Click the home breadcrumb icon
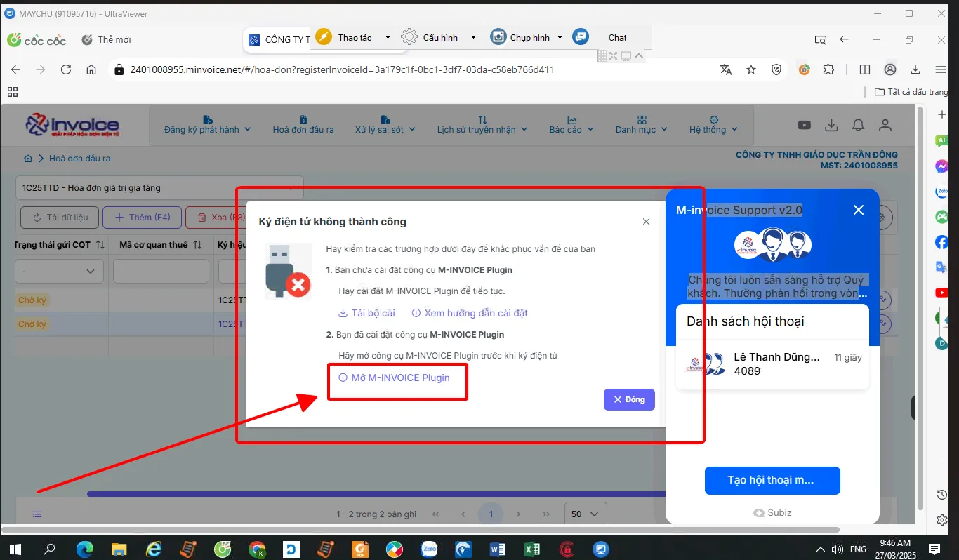 [29, 159]
